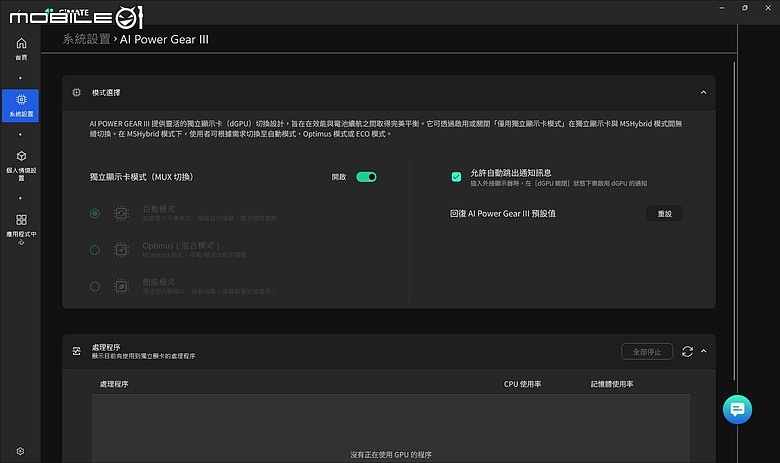Viewport: 780px width, 463px height.
Task: Click the vertical scrollbar on the right
Action: (734, 221)
